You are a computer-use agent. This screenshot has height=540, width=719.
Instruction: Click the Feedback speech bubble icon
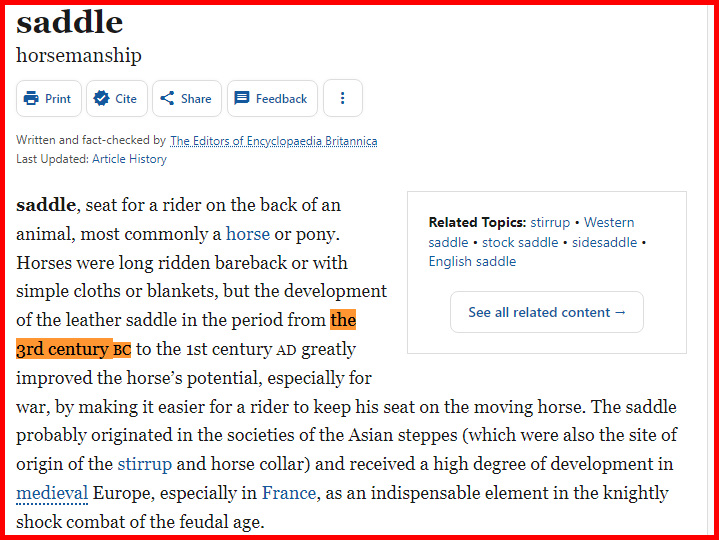tap(242, 98)
